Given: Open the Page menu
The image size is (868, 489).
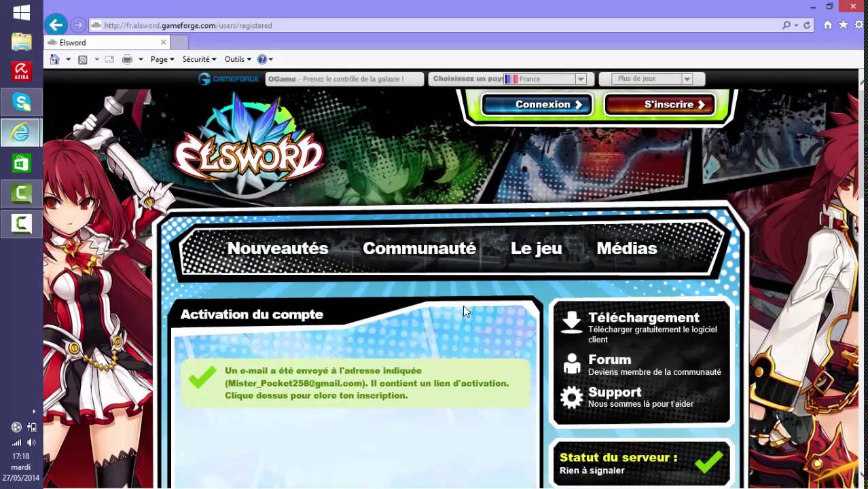Looking at the screenshot, I should pyautogui.click(x=162, y=59).
